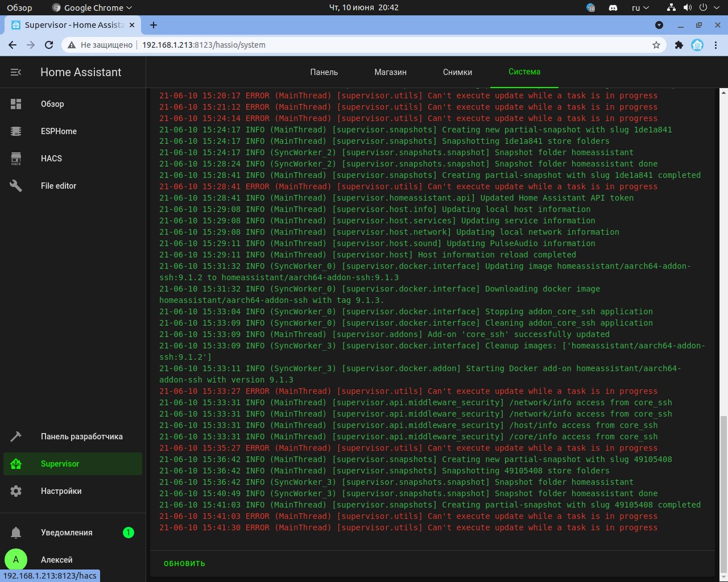
Task: Click the 15:20:17 ERROR log line
Action: (408, 95)
